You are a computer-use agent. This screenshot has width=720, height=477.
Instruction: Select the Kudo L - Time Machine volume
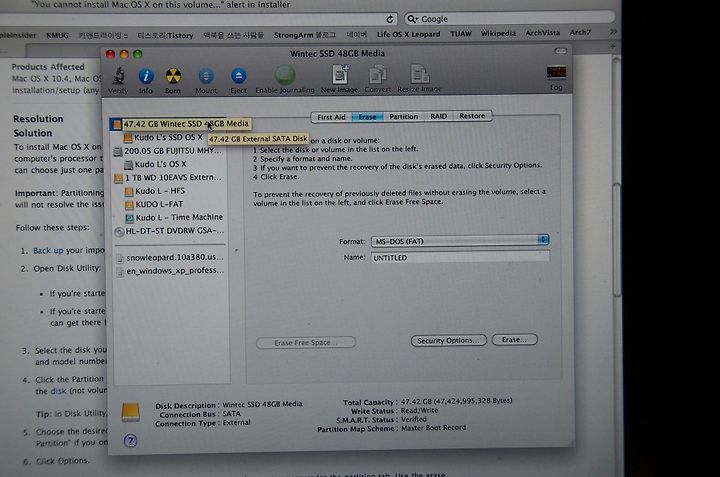174,217
